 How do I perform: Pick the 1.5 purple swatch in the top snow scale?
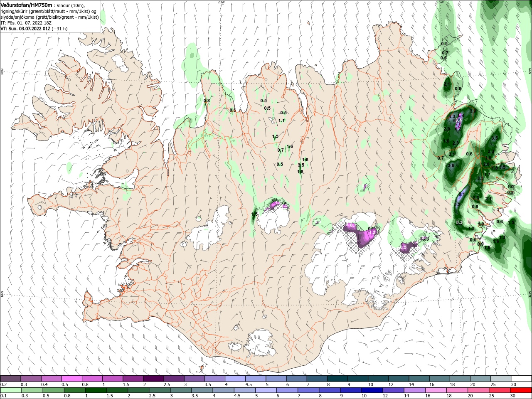tap(133, 378)
